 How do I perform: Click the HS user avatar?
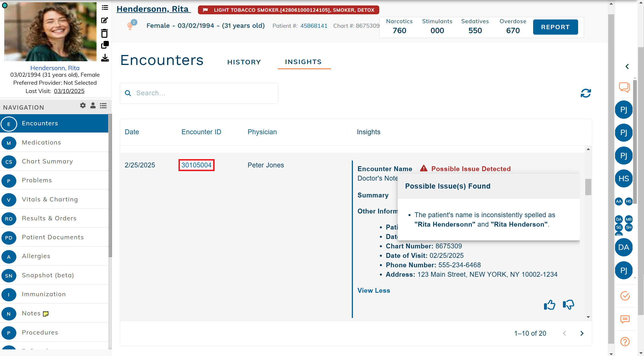pos(624,179)
